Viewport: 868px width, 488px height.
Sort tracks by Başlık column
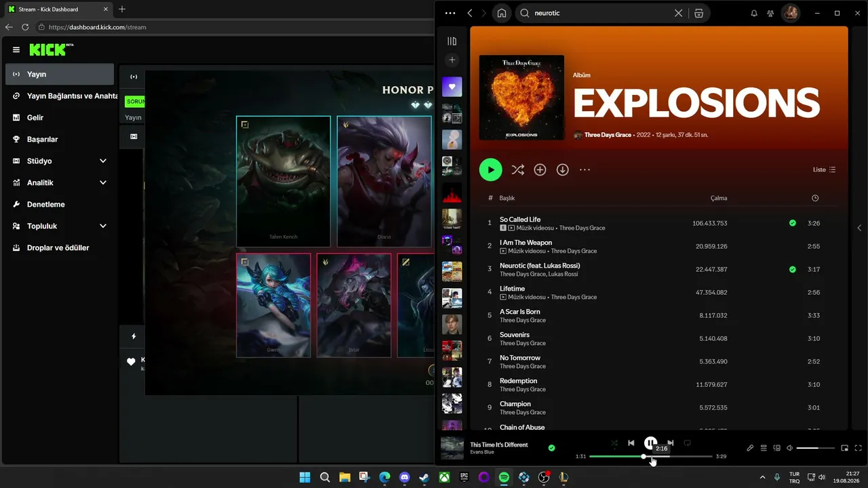[x=507, y=198]
